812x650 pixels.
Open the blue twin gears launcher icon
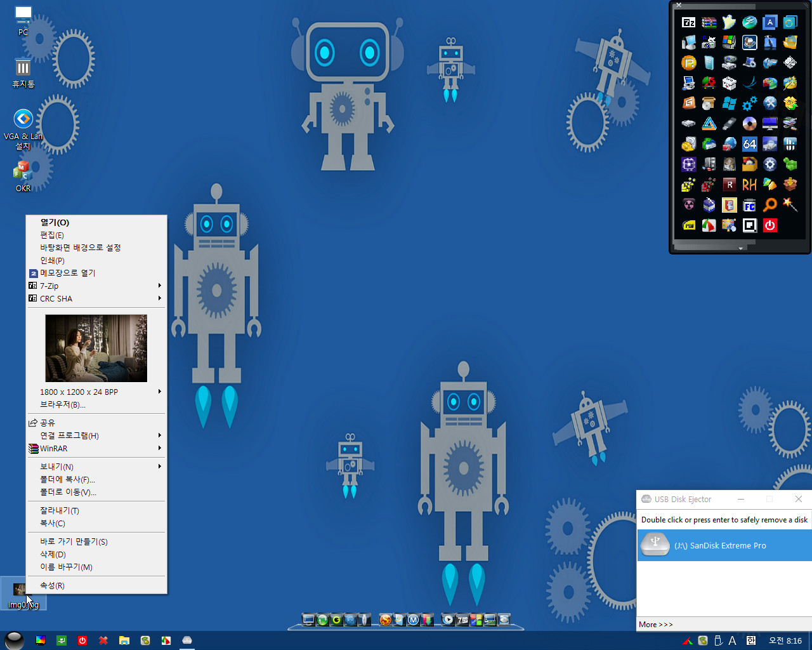tap(750, 103)
